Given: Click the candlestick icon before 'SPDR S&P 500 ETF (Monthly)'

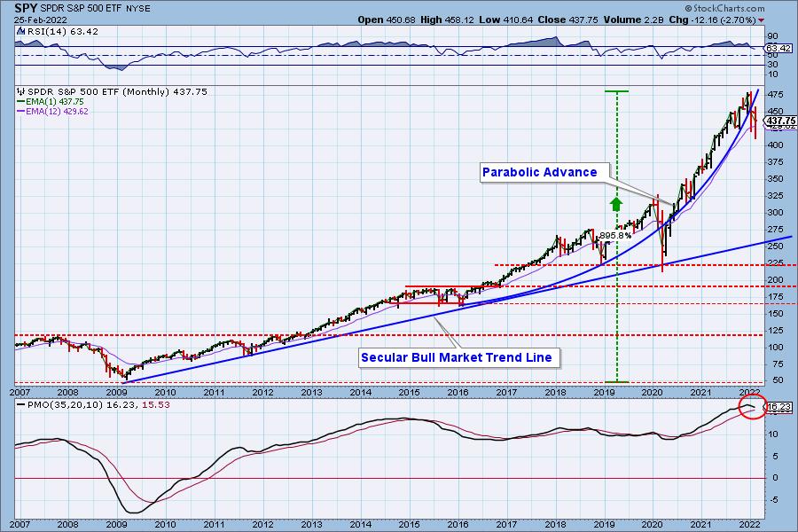Looking at the screenshot, I should [x=21, y=91].
